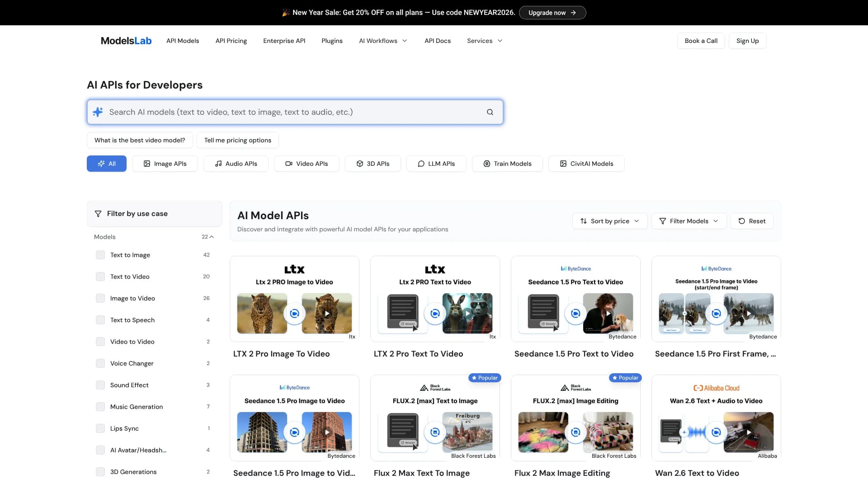This screenshot has width=868, height=488.
Task: Click the Book a Call button
Action: click(701, 41)
